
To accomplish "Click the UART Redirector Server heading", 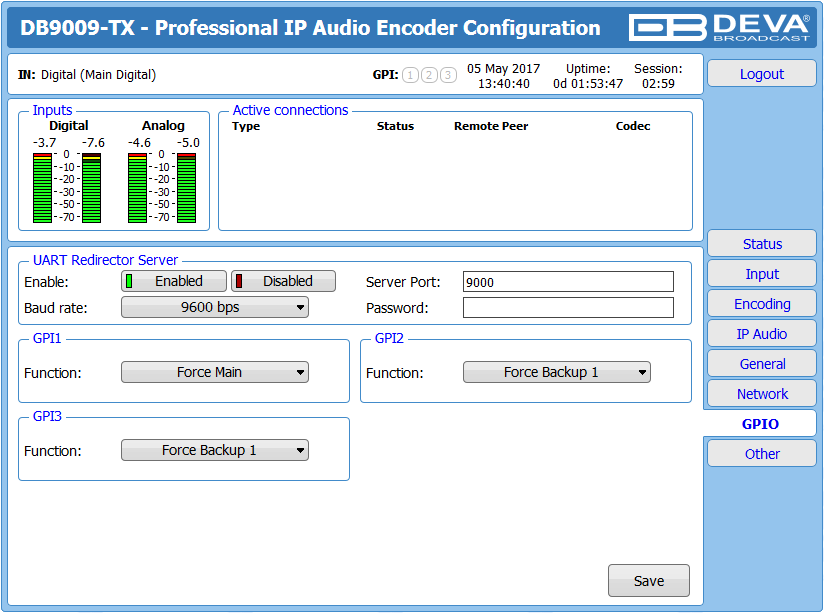I will tap(105, 260).
